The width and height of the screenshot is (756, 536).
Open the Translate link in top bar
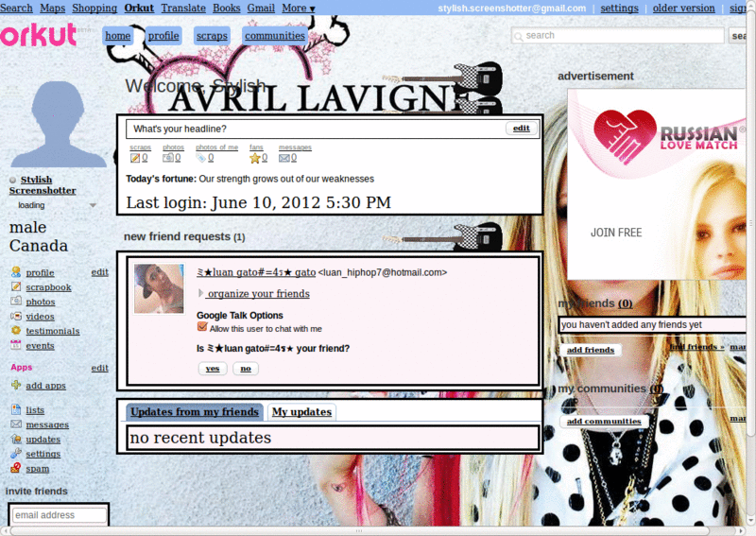pos(183,9)
